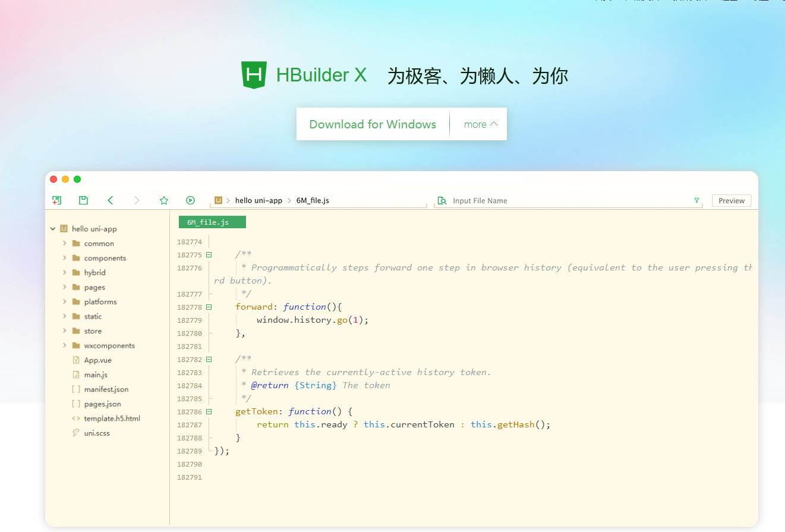This screenshot has height=532, width=785.
Task: Click the this.getHash() call in code
Action: click(x=510, y=424)
